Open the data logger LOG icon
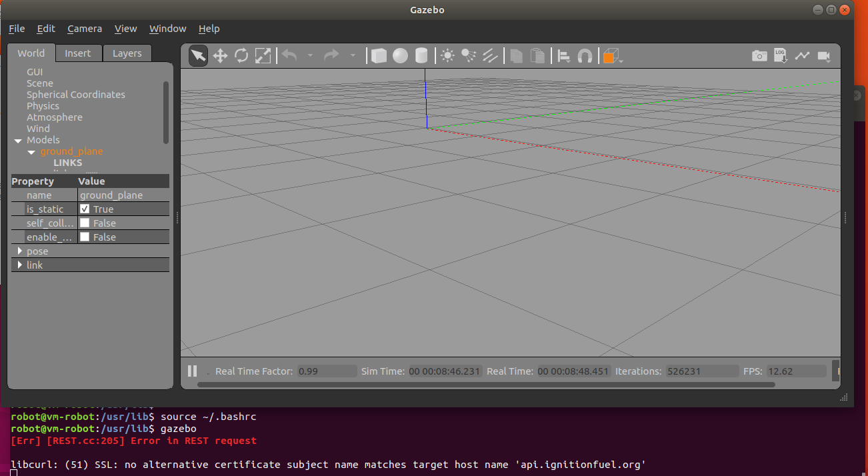Screen dimensions: 868x476 coord(781,56)
